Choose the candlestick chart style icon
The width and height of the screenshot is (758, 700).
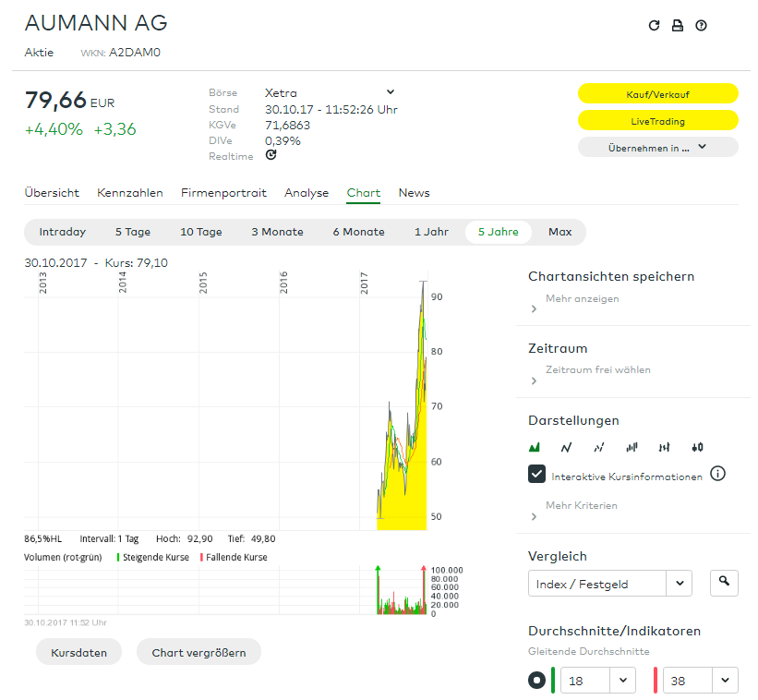696,448
